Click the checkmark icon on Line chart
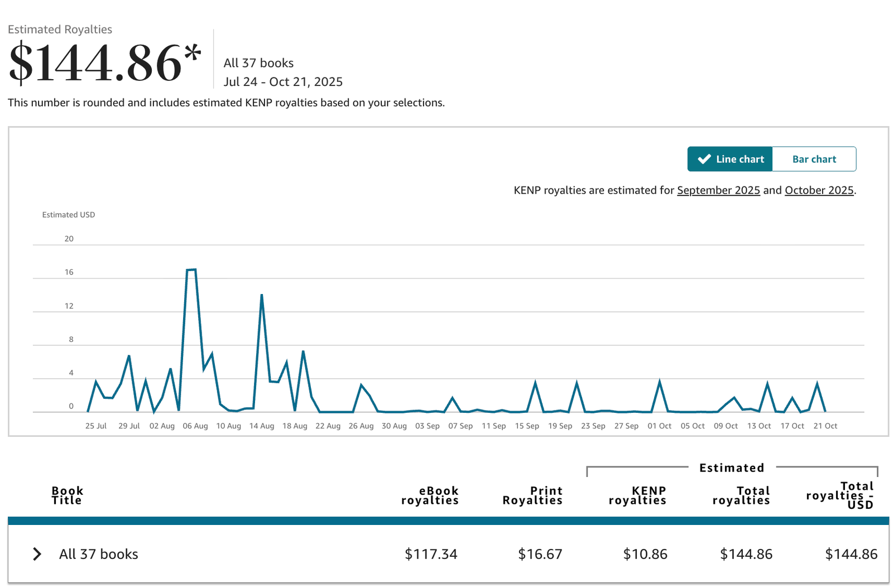893x588 pixels. pyautogui.click(x=704, y=159)
